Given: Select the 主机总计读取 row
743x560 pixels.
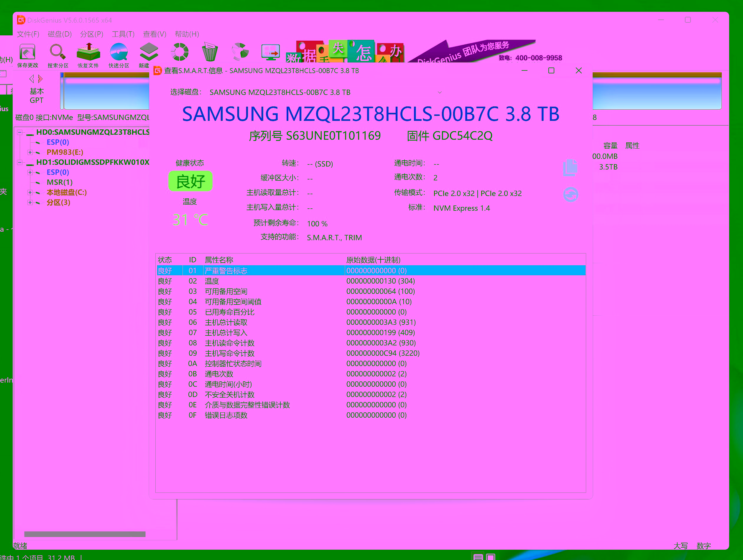Looking at the screenshot, I should click(371, 322).
